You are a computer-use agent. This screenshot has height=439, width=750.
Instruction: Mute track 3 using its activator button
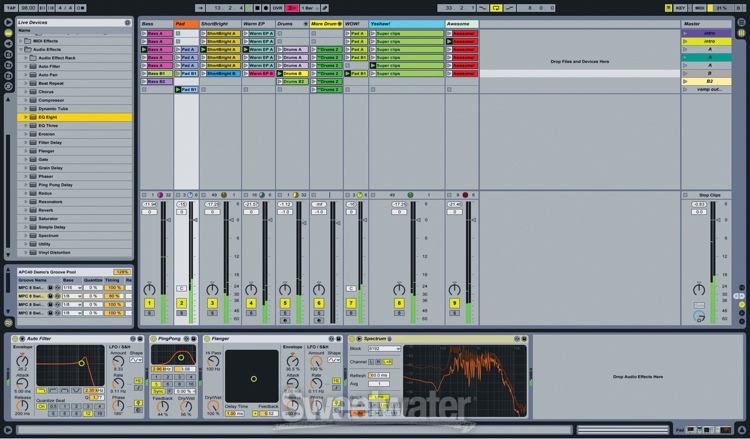[x=212, y=303]
